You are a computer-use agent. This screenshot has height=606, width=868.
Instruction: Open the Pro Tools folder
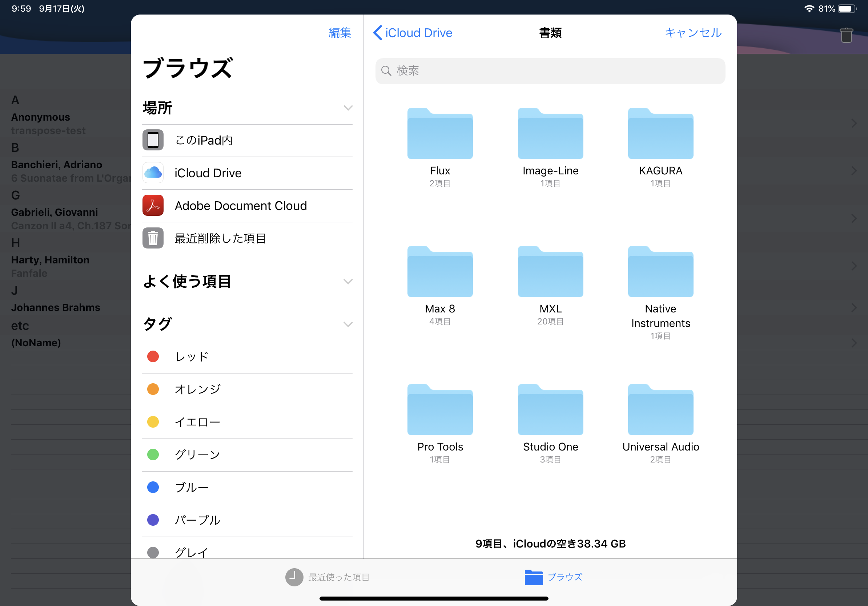[x=440, y=409]
